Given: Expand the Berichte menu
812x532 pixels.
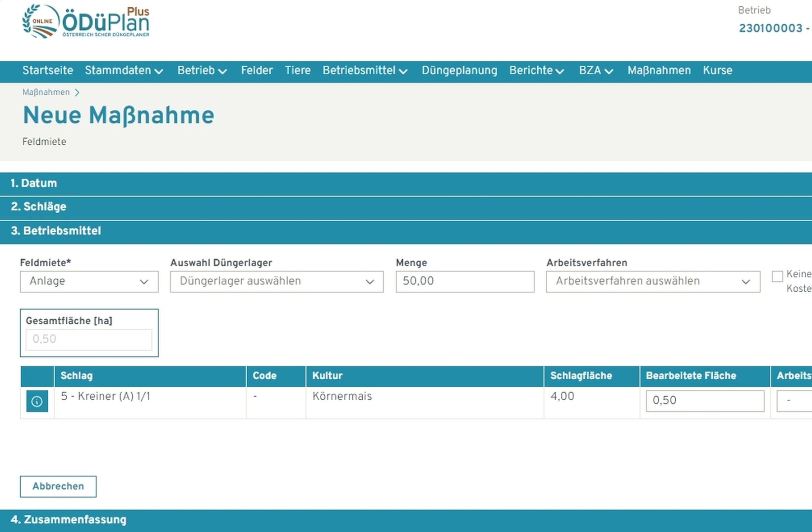Looking at the screenshot, I should (536, 71).
